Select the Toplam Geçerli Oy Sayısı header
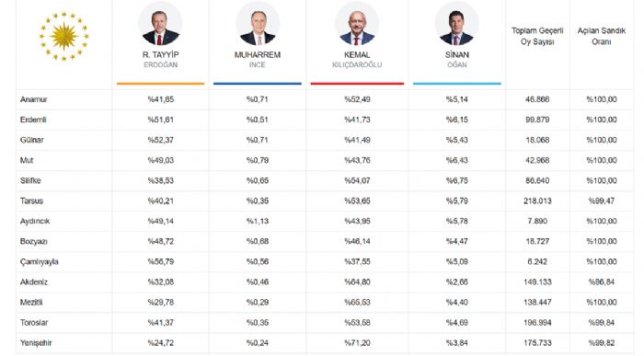The width and height of the screenshot is (644, 356). point(537,36)
